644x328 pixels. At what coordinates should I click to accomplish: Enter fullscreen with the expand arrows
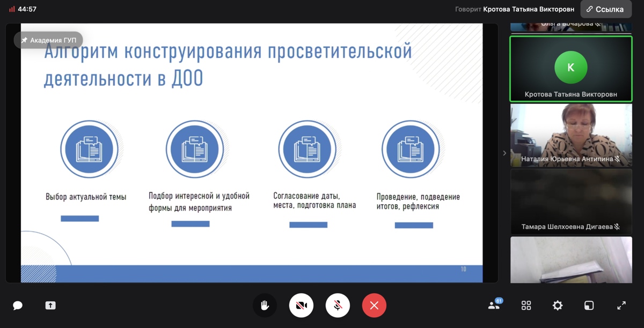(x=621, y=305)
